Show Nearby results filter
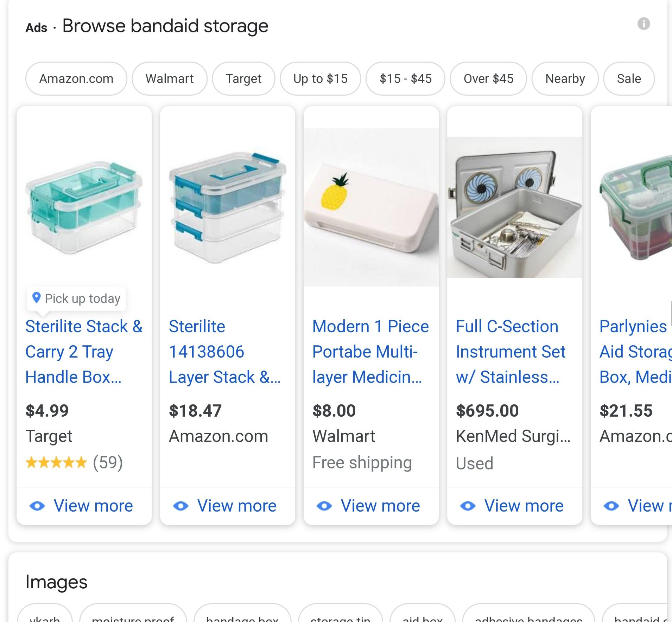672x622 pixels. pyautogui.click(x=565, y=79)
